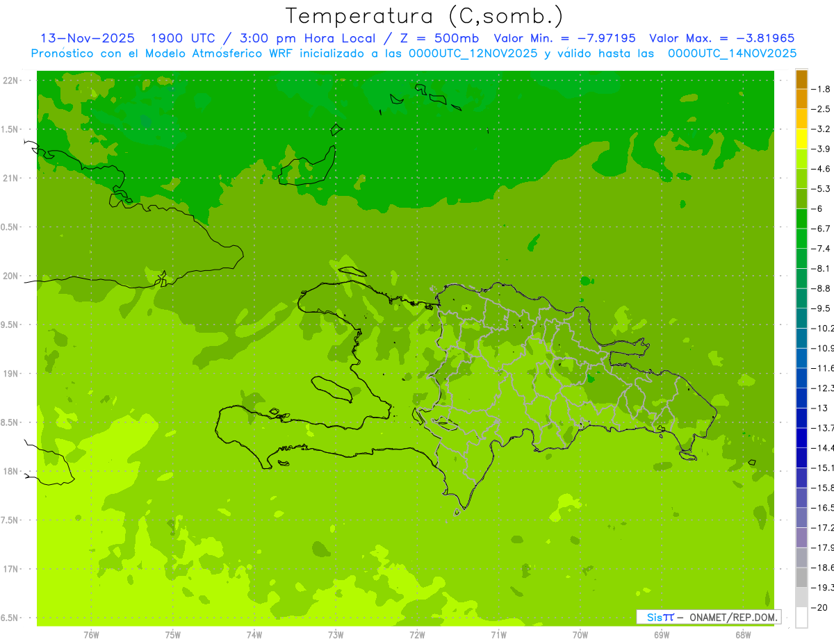Select the purple swatch between -17.2 and -17.9
Viewport: 834px width, 644px height.
801,538
